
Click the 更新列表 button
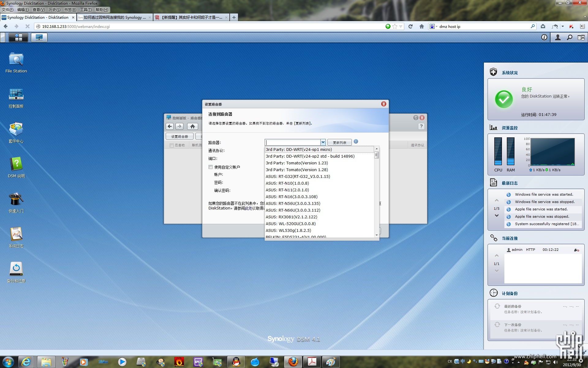(x=339, y=142)
